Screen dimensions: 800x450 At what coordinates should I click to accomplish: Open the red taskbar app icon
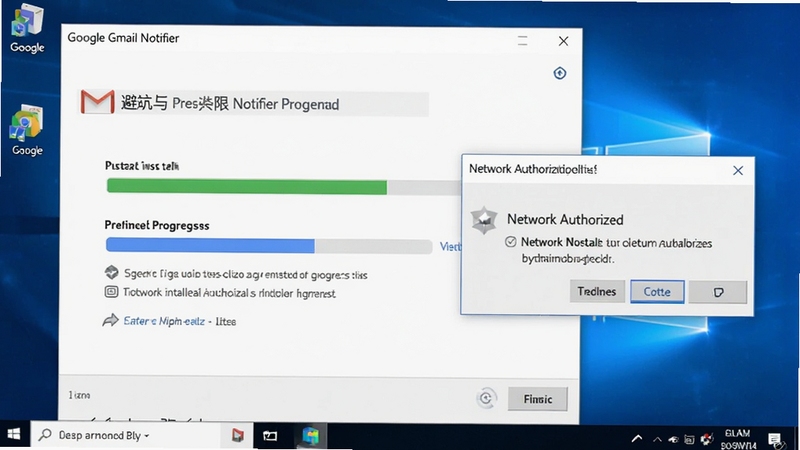[x=237, y=435]
